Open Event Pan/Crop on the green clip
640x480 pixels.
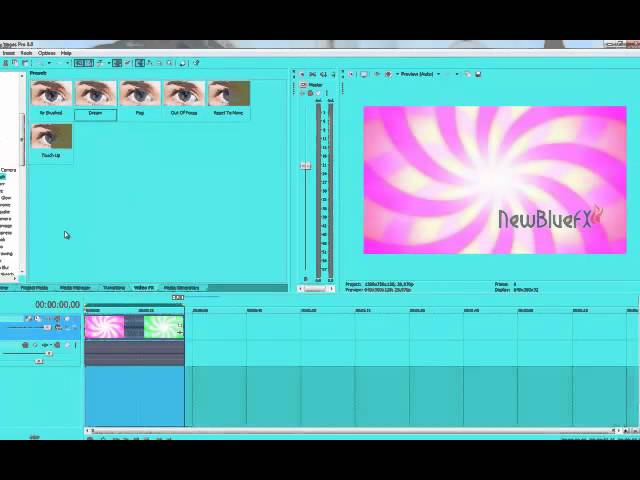(180, 325)
